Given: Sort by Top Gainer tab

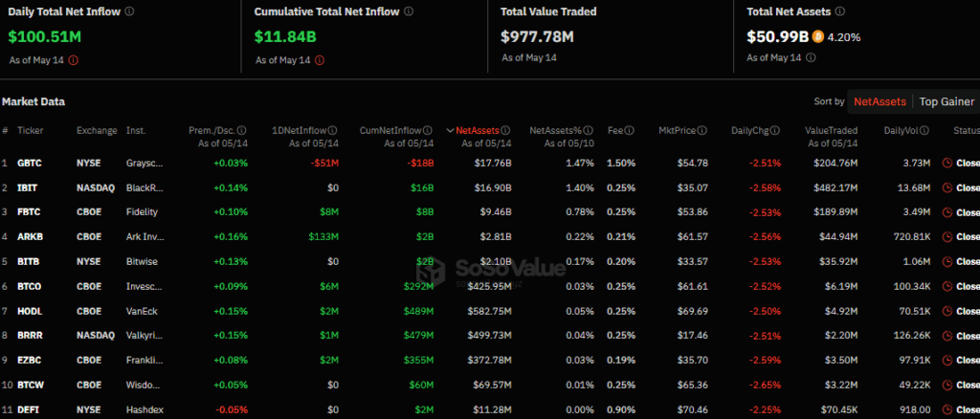Looking at the screenshot, I should [x=947, y=101].
